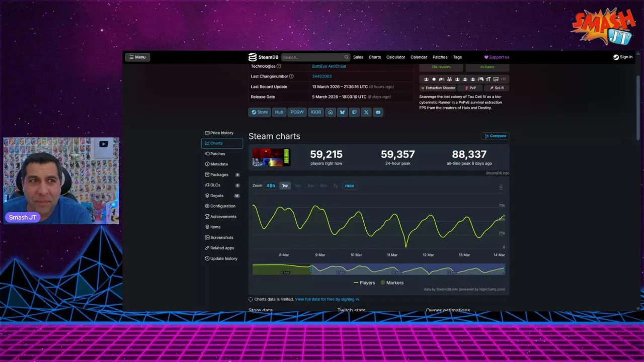This screenshot has height=362, width=644.
Task: Open the Sales menu item
Action: [x=358, y=57]
